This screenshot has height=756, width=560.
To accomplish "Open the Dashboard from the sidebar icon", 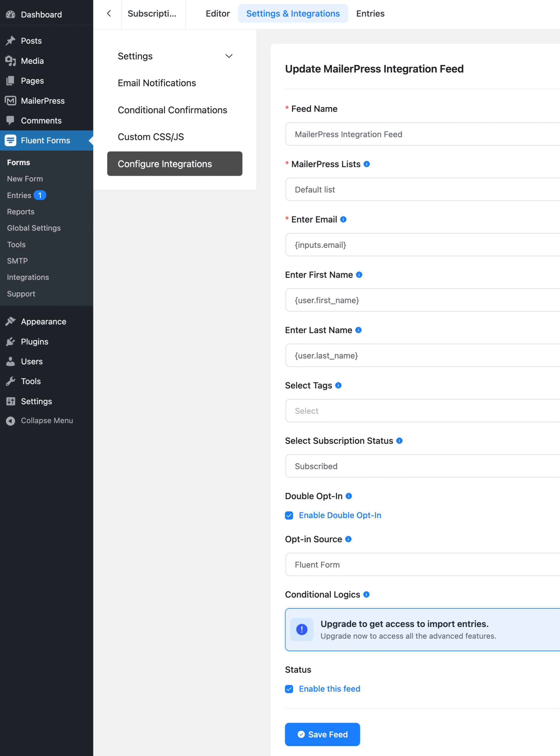I will click(11, 14).
